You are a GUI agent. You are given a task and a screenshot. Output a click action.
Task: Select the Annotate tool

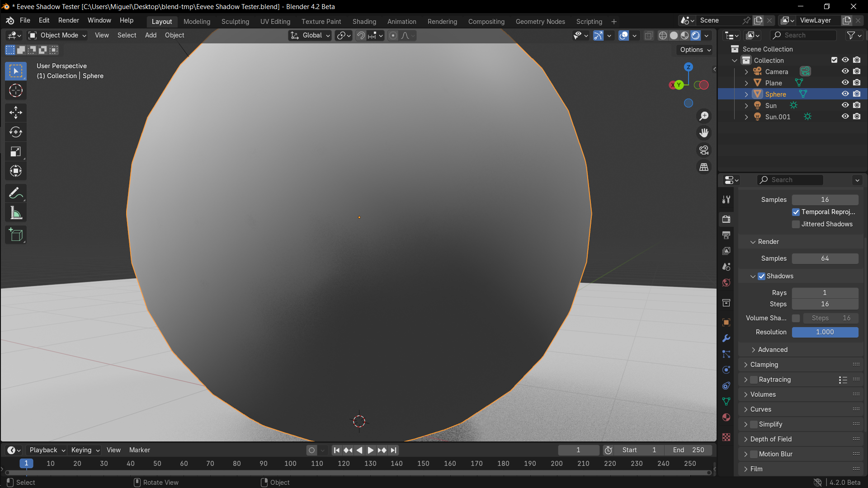(16, 193)
